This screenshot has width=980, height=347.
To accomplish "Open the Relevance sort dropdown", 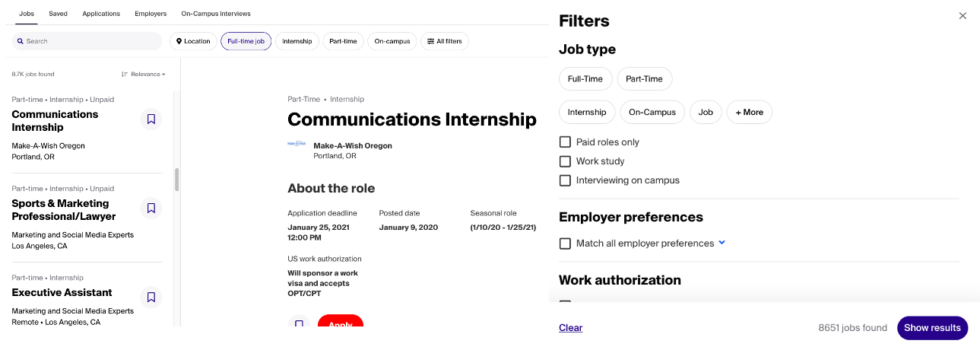I will pos(144,74).
